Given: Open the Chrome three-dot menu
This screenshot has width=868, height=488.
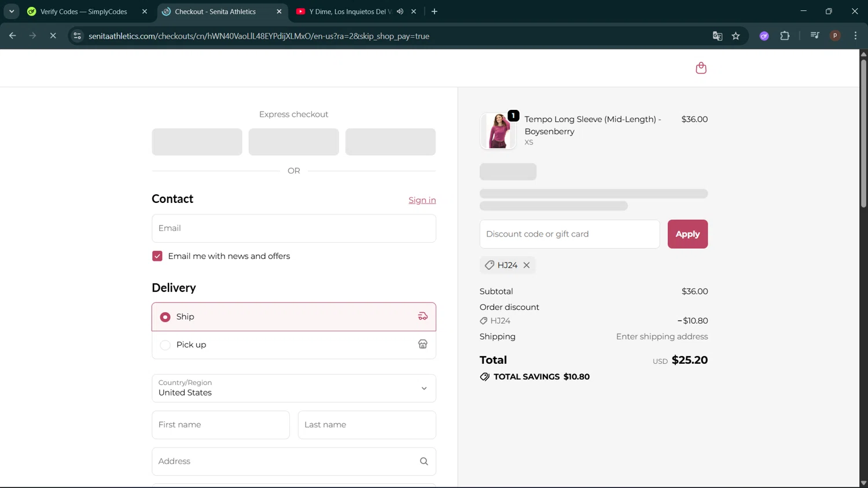Looking at the screenshot, I should [855, 36].
